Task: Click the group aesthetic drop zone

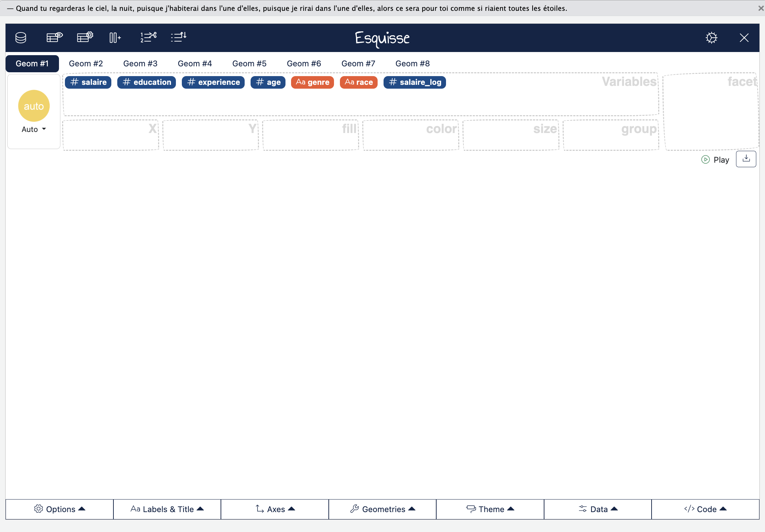Action: [x=611, y=135]
